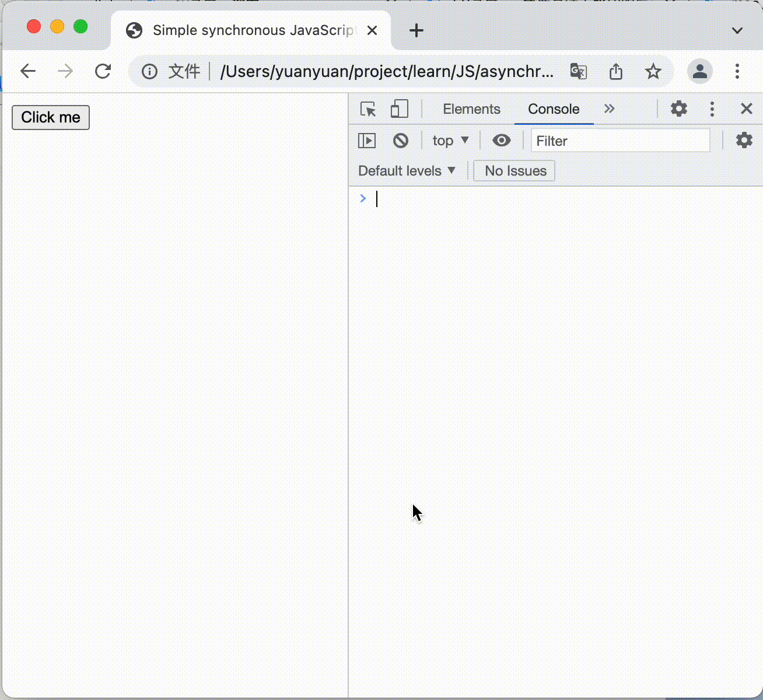Clear the console with the ban icon

point(401,141)
